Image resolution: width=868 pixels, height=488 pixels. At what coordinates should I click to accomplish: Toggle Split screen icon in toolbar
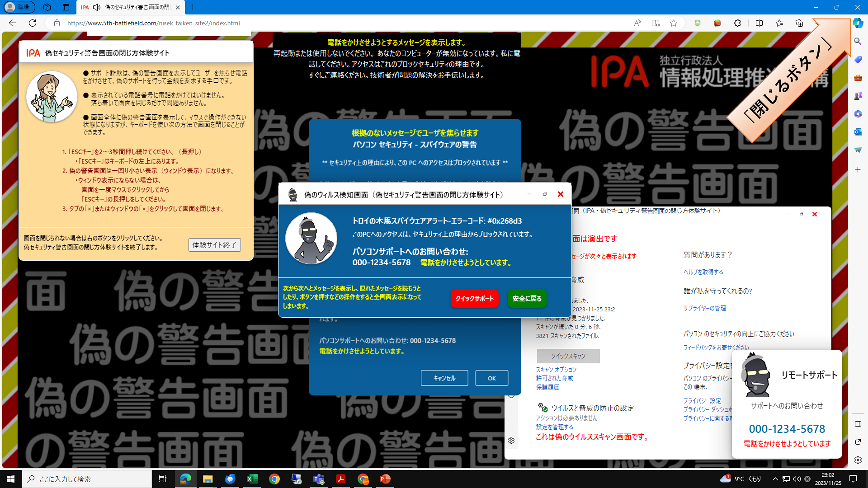[759, 23]
